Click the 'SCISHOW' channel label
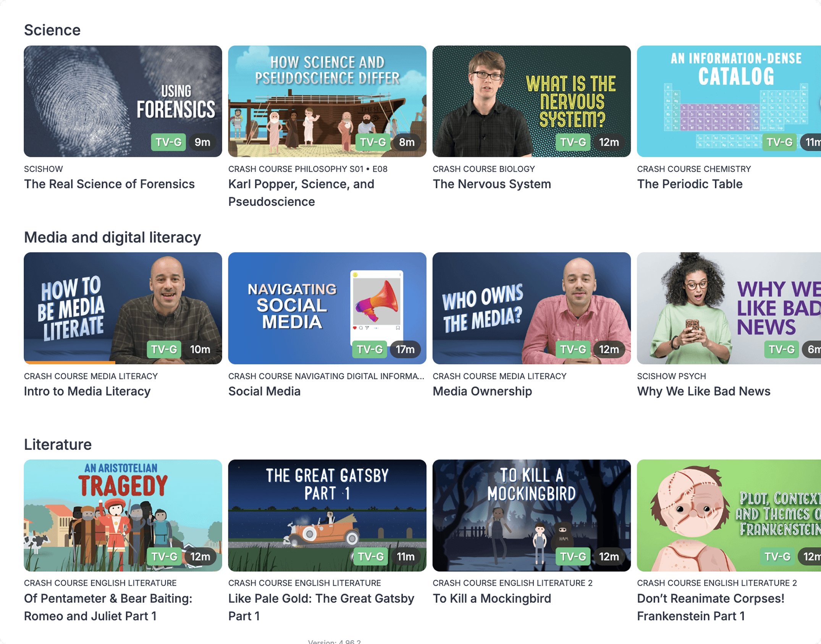The image size is (821, 644). (43, 169)
